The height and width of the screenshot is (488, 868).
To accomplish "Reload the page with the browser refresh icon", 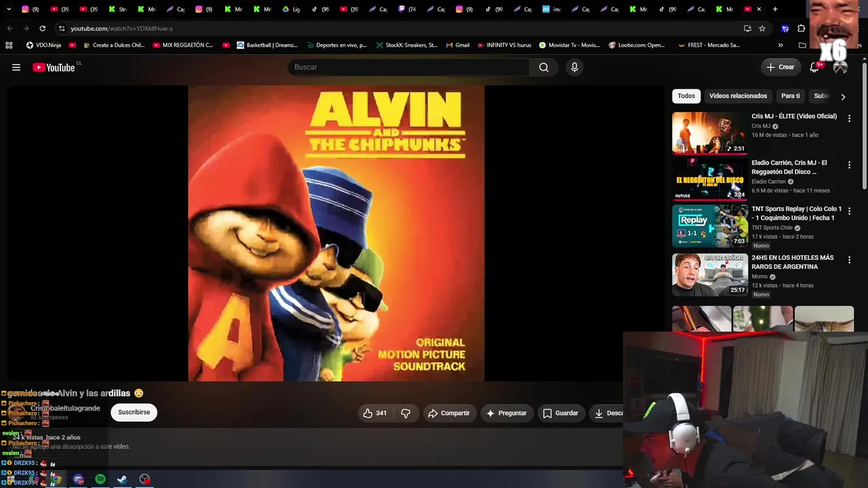I will [42, 28].
